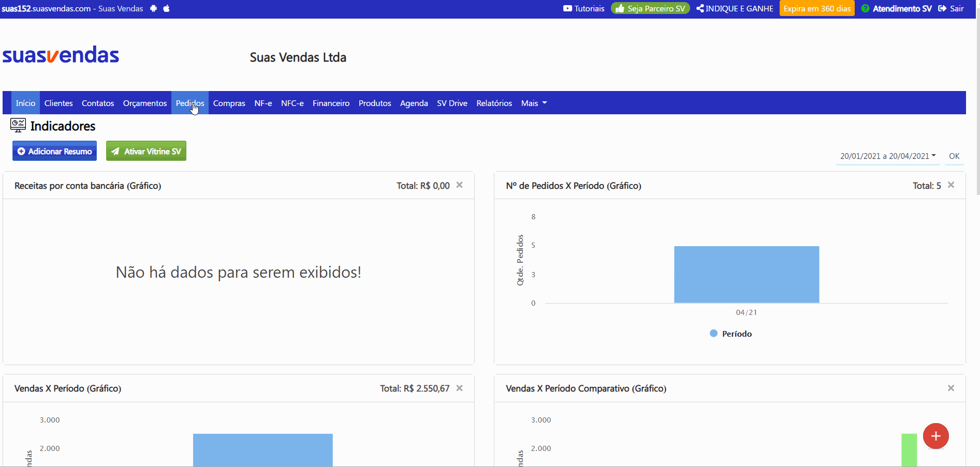Open NF-e menu item
This screenshot has height=467, width=980.
(x=263, y=103)
